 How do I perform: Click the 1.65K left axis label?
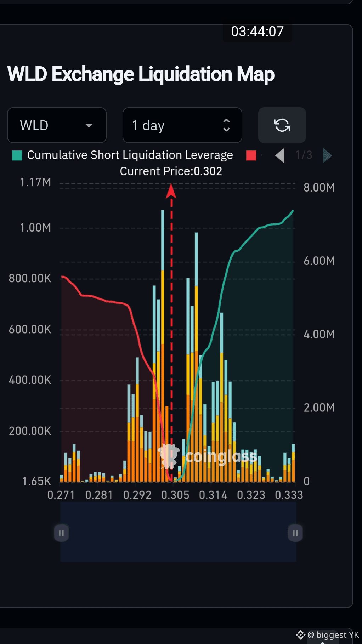(36, 481)
